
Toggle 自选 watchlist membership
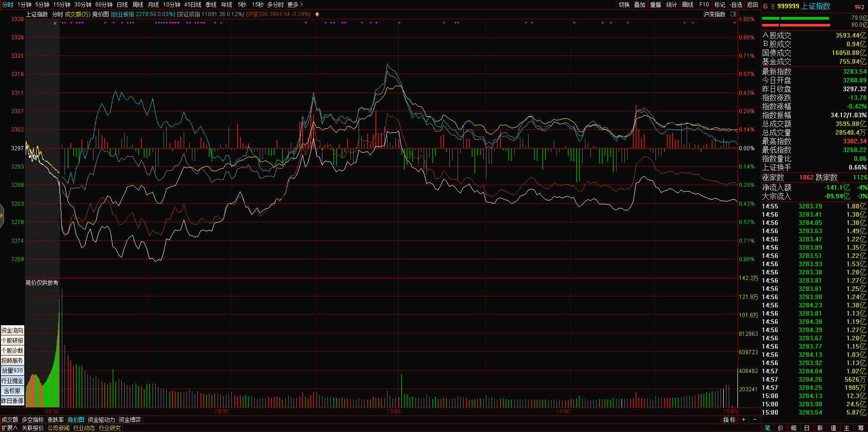(x=736, y=5)
